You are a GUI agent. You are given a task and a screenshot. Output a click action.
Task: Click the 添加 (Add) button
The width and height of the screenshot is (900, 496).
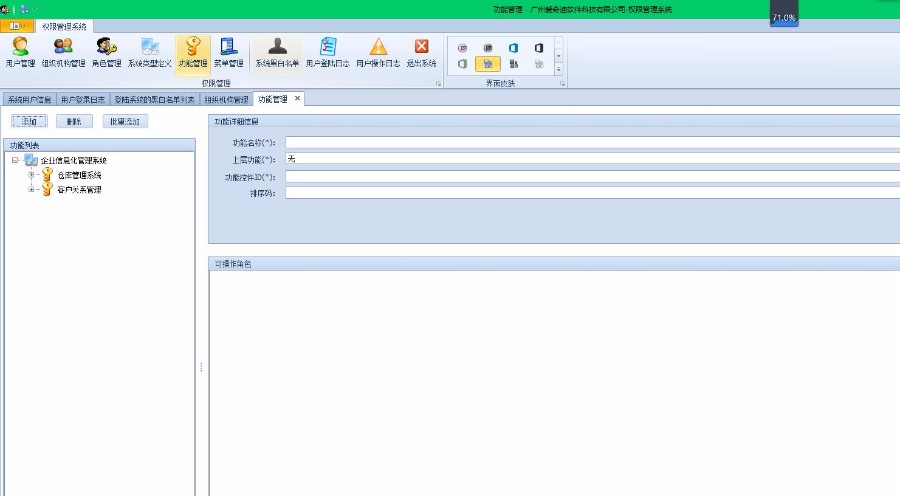point(29,121)
